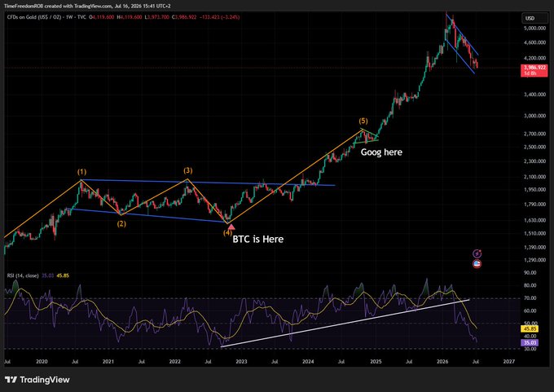Select the white RSI trendline
The image size is (554, 392).
click(345, 324)
